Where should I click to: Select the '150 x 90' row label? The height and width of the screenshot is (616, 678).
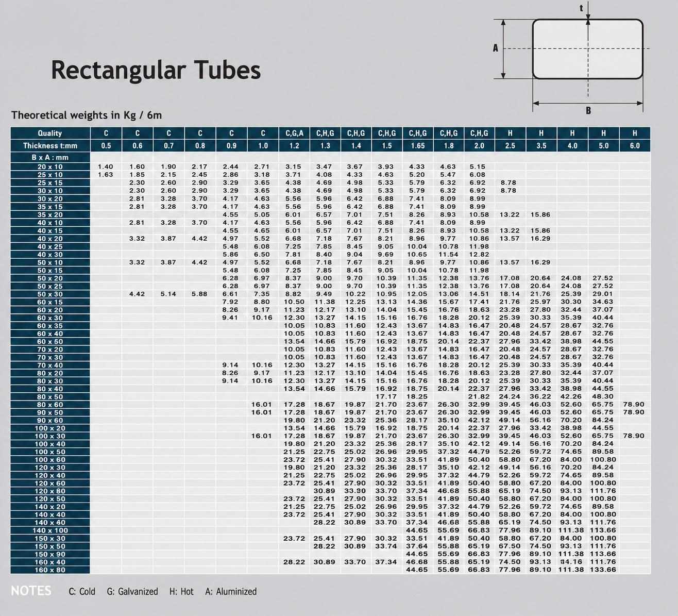click(50, 554)
